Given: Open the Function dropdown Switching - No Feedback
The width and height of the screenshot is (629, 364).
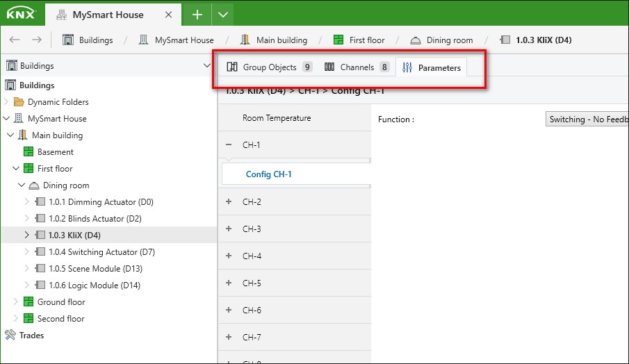Looking at the screenshot, I should click(587, 119).
